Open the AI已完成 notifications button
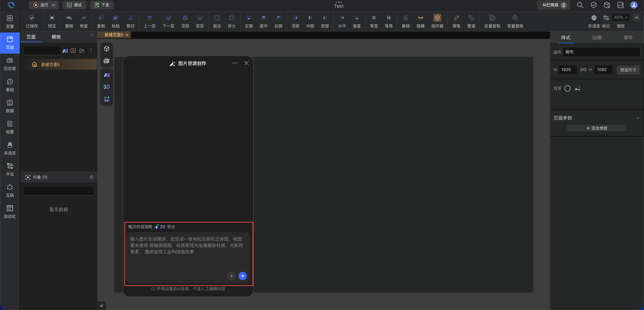Viewport: 644px width, 310px height. click(553, 5)
